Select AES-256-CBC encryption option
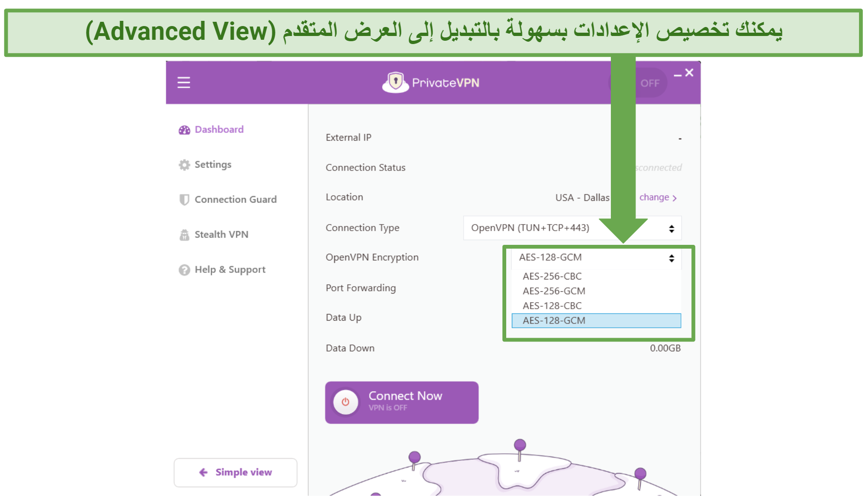The width and height of the screenshot is (868, 502). click(x=596, y=276)
